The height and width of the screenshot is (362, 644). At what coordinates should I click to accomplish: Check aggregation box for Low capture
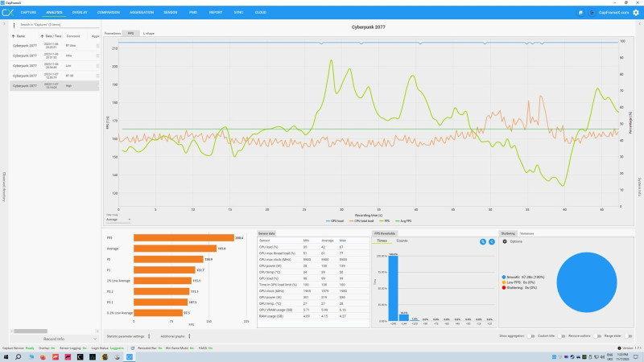tap(97, 66)
